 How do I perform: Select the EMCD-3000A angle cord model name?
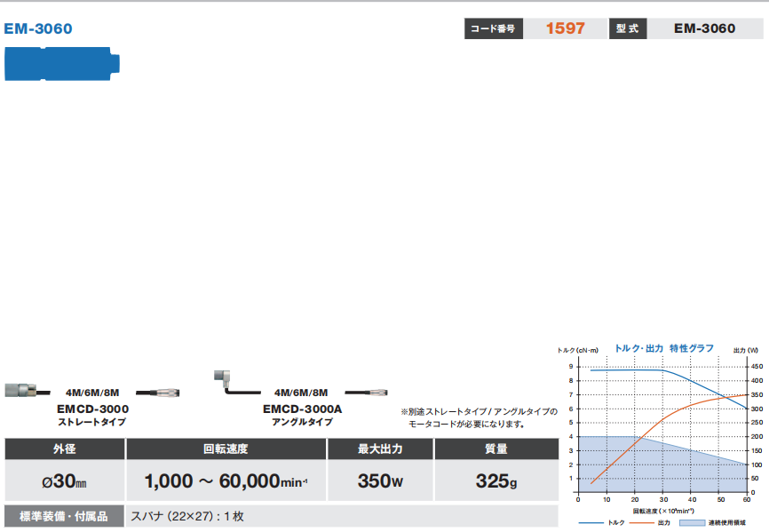302,409
